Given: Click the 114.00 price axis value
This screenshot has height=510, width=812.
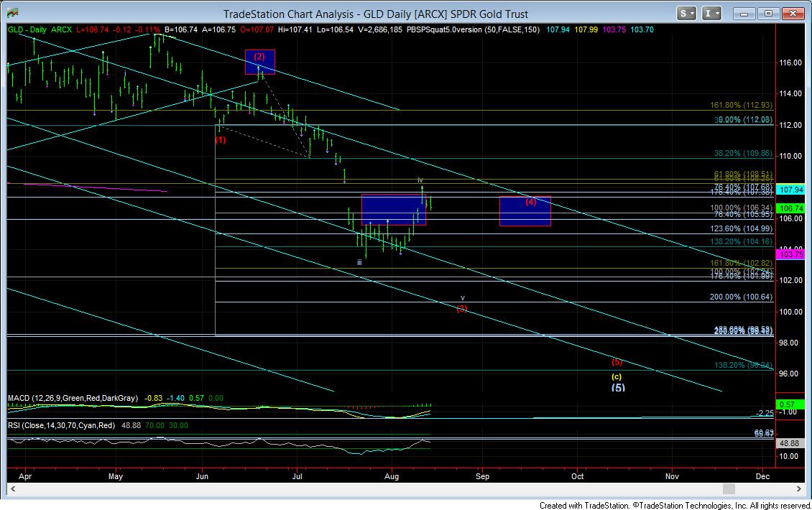Looking at the screenshot, I should coord(790,93).
